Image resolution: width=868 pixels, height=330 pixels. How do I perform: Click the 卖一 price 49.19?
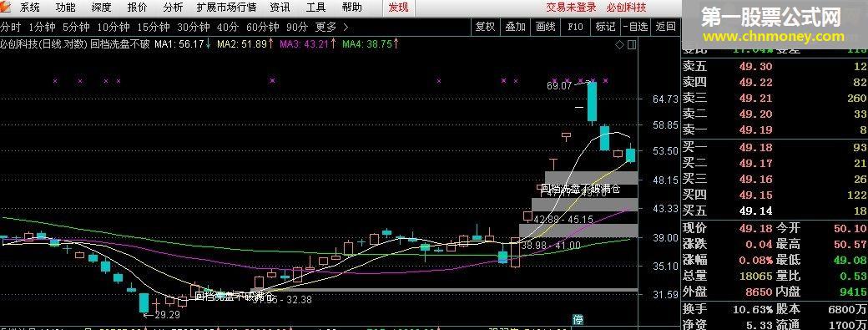coord(755,130)
